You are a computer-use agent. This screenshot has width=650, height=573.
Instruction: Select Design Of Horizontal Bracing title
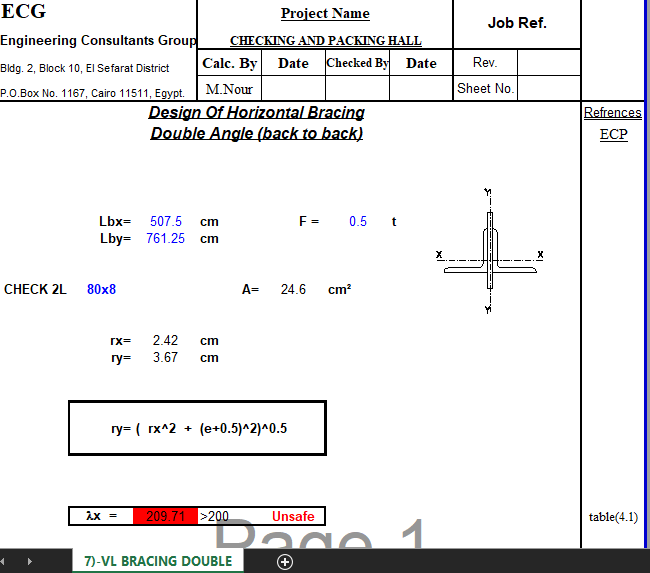tap(257, 112)
